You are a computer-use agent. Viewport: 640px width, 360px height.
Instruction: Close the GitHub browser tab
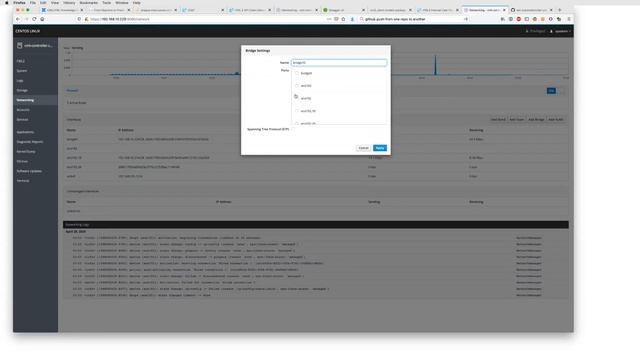(x=551, y=10)
